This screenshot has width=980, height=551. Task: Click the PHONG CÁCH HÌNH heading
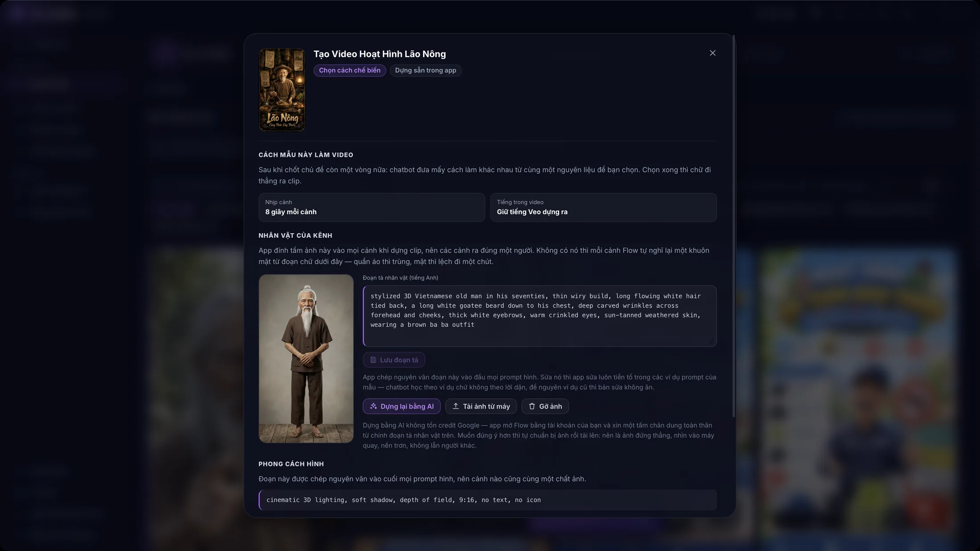(291, 464)
